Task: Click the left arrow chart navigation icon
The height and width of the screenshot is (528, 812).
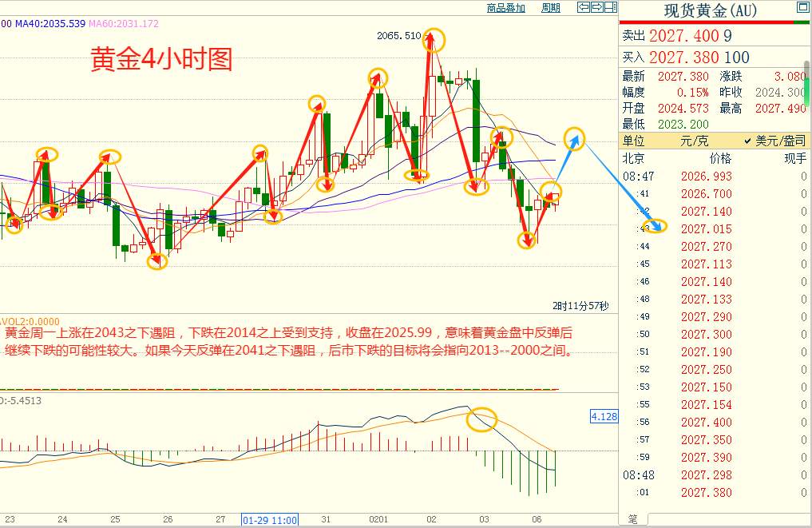Action: [x=584, y=7]
